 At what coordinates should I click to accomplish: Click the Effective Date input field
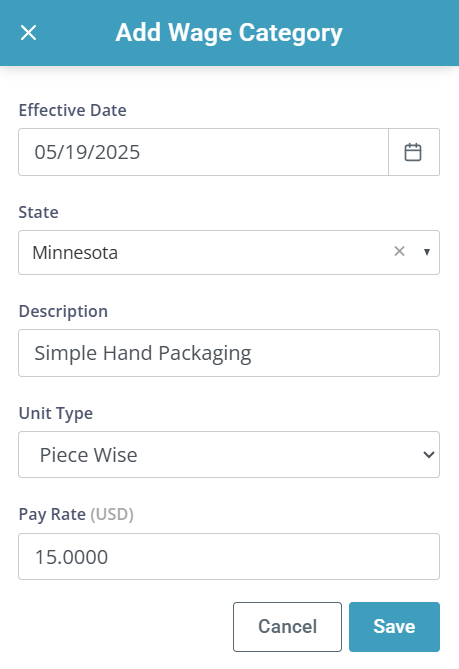pyautogui.click(x=203, y=152)
